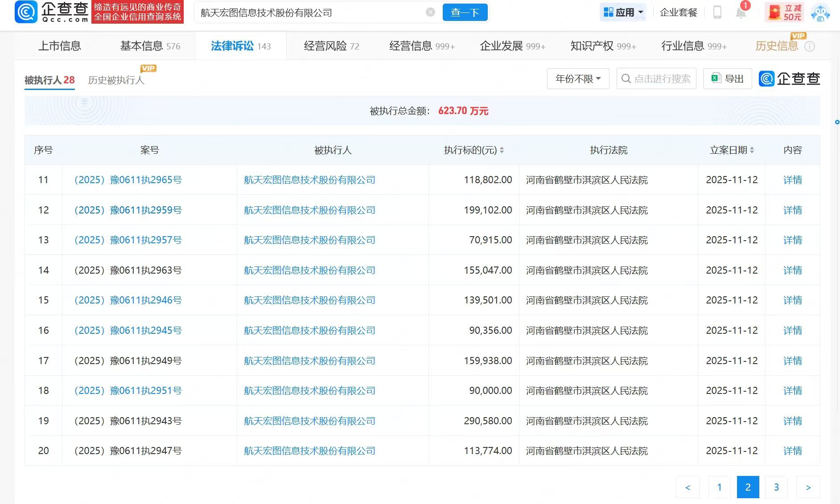
Task: Open the 应用 apps dropdown menu
Action: point(623,12)
